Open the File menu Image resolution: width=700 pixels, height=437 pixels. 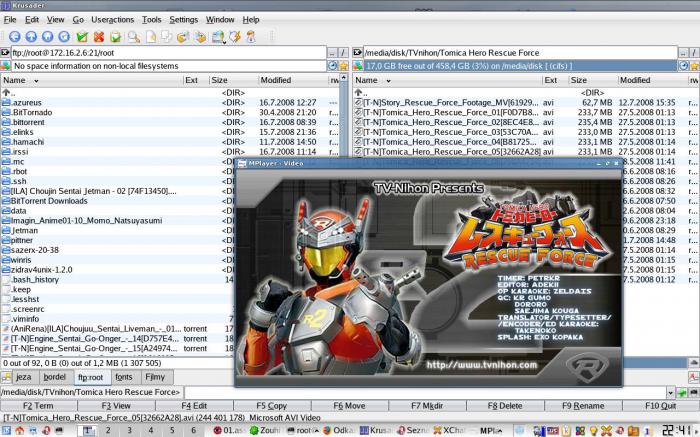[10, 20]
